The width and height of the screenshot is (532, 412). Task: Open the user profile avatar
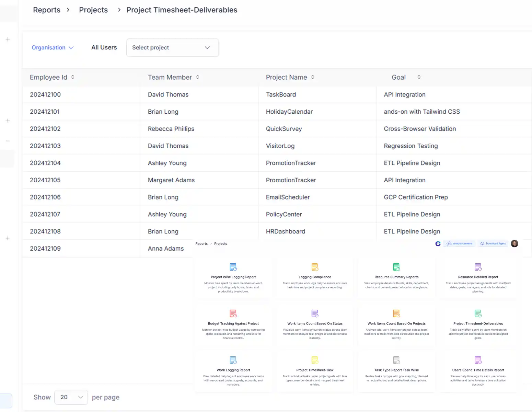pos(514,243)
